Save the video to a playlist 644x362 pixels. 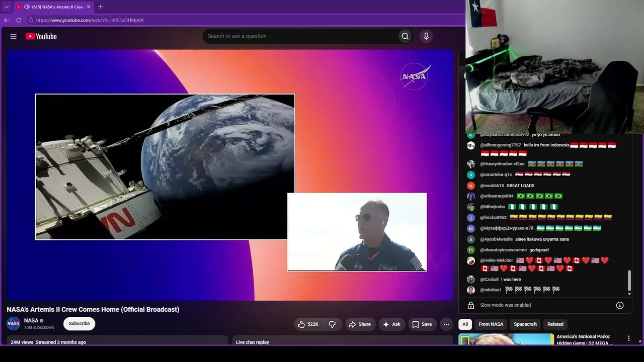422,324
